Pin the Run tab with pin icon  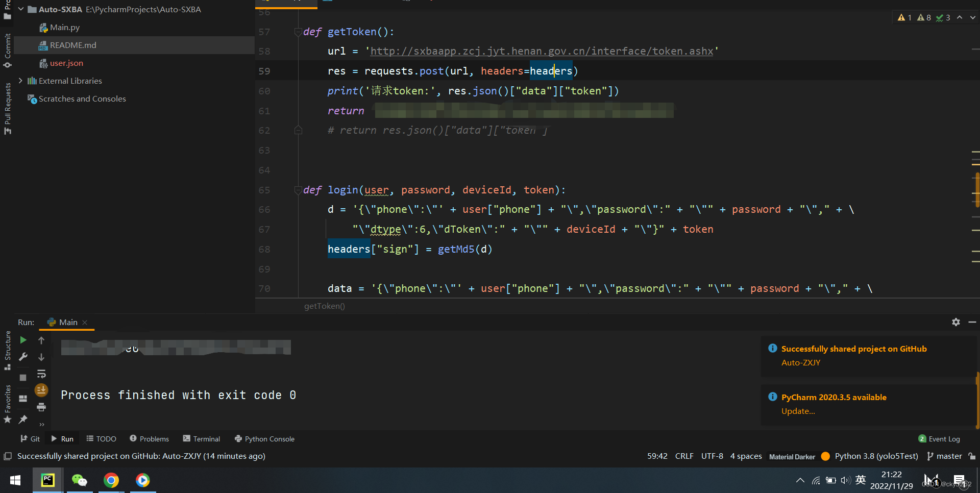tap(23, 420)
